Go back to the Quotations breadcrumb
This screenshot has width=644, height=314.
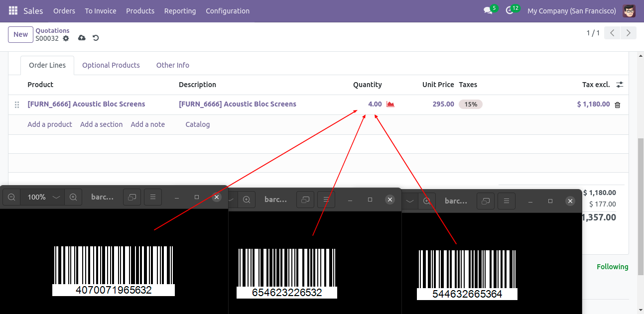[52, 30]
